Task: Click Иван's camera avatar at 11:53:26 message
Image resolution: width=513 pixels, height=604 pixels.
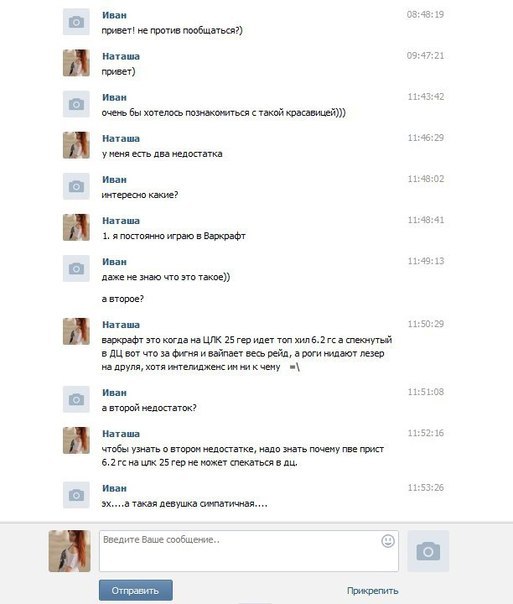Action: pyautogui.click(x=76, y=495)
